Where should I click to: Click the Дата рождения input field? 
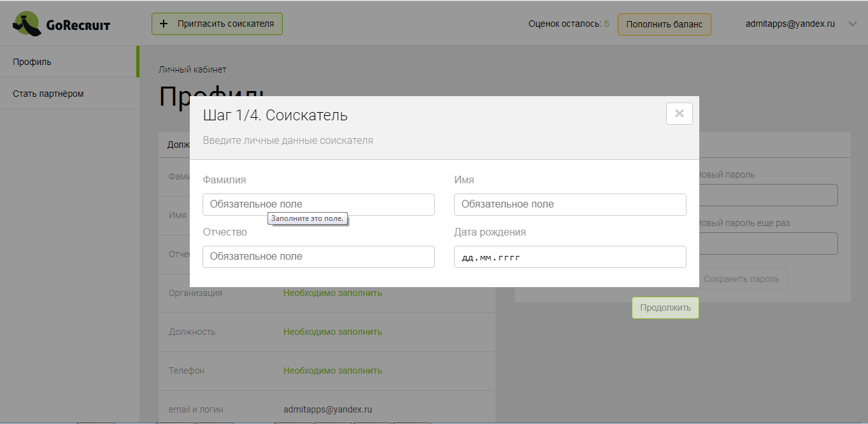point(570,257)
